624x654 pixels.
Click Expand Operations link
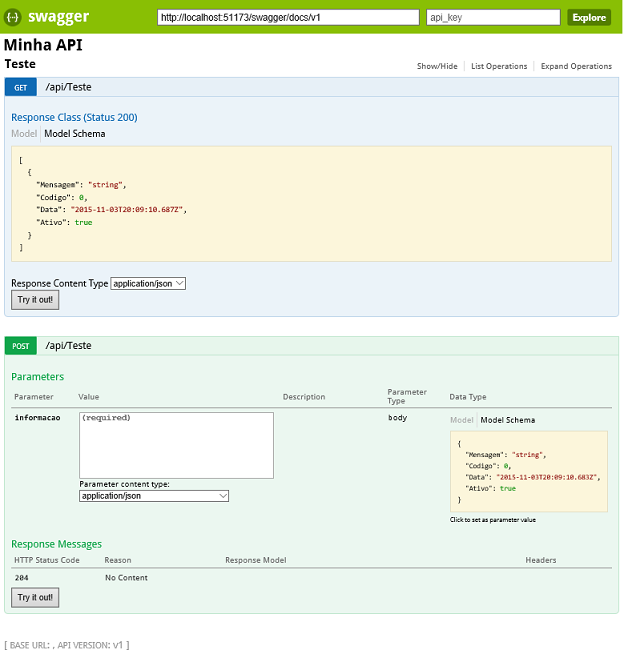coord(576,66)
